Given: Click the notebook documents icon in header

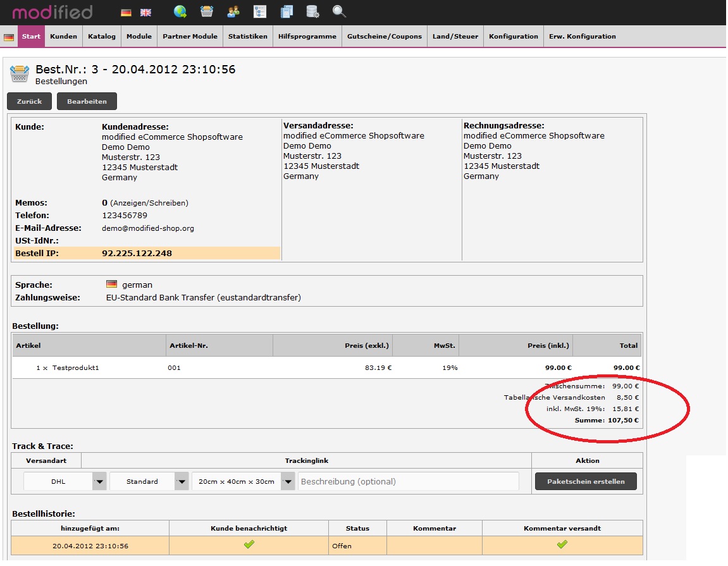Looking at the screenshot, I should [287, 11].
